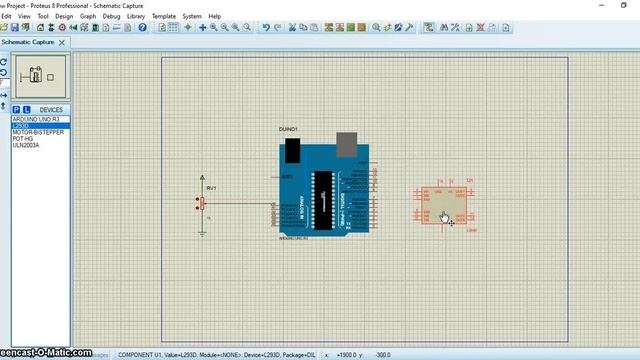Screen dimensions: 640x360
Task: Click the horizontal mirror flip icon
Action: [x=4, y=96]
